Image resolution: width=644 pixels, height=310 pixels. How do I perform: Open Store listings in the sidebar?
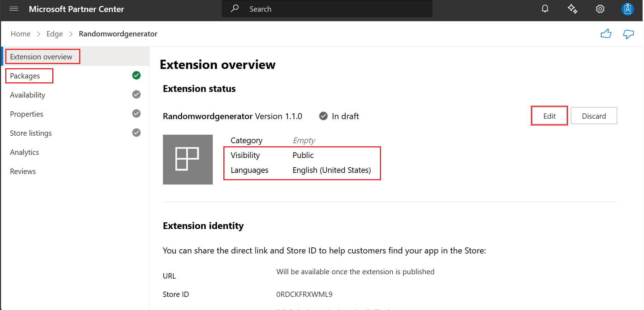pos(31,133)
